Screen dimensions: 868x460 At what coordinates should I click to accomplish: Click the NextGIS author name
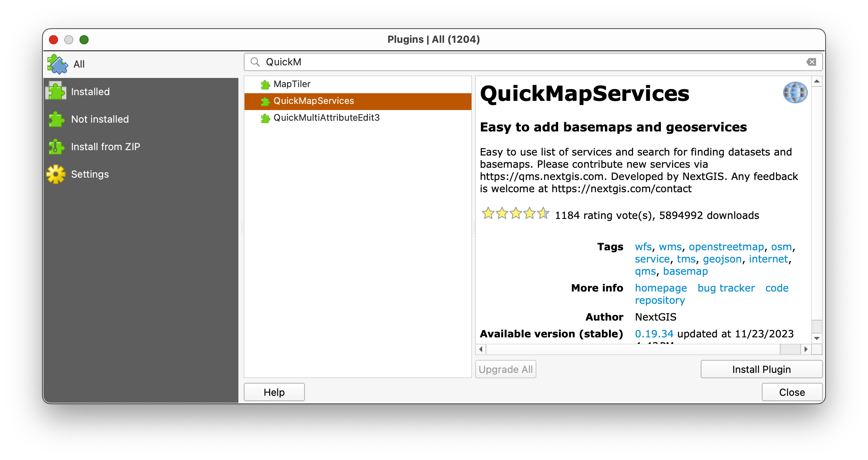tap(656, 317)
